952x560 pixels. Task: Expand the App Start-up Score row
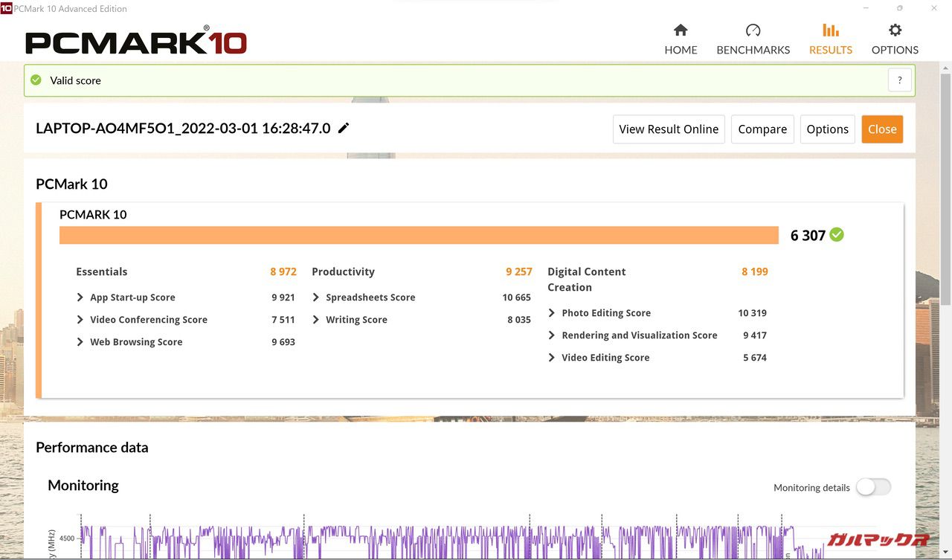[x=80, y=297]
